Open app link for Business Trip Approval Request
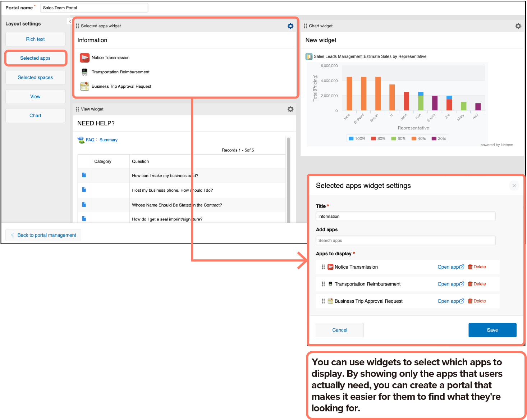The image size is (527, 420). [x=450, y=301]
